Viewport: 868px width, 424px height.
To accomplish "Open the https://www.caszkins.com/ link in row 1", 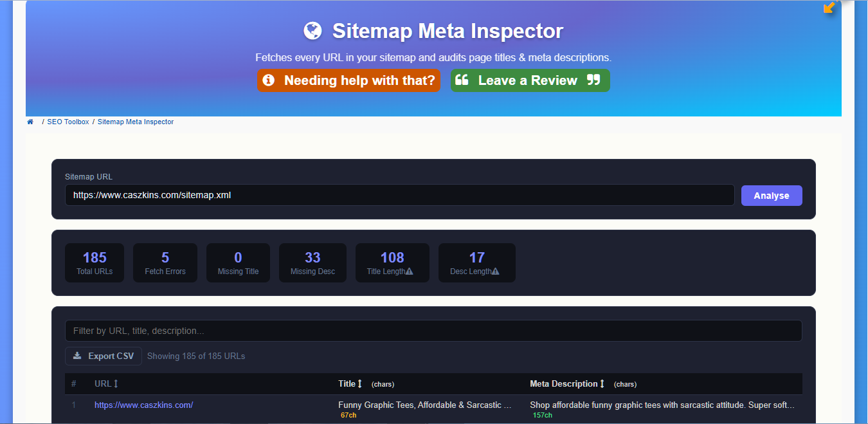I will click(143, 405).
